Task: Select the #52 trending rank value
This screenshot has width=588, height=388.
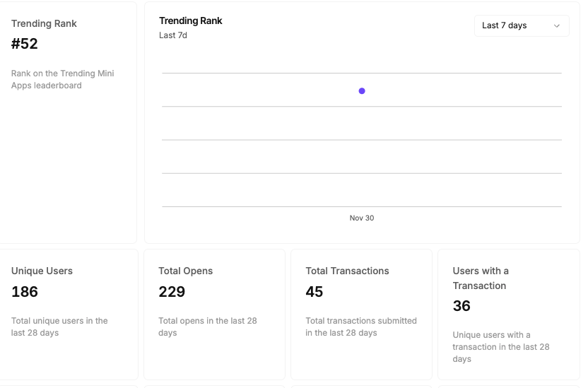Action: coord(24,44)
